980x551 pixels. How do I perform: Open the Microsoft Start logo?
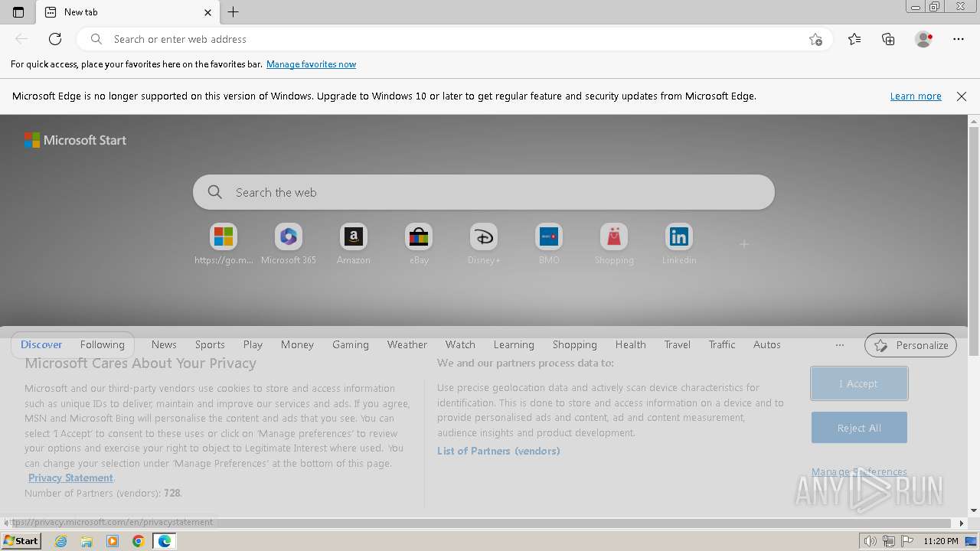click(x=75, y=140)
